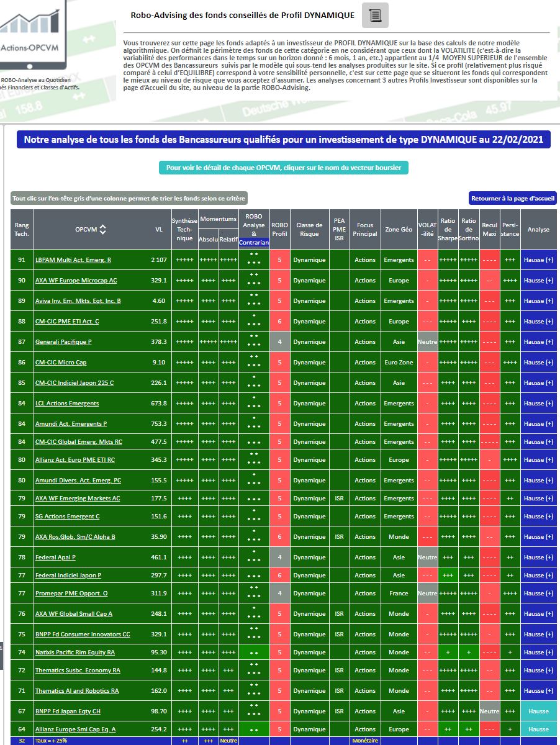
Task: Click VL value 95.30
Action: tap(158, 652)
